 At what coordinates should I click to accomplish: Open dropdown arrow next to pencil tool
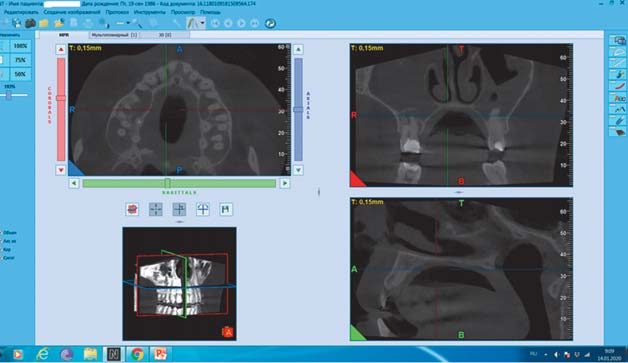click(202, 23)
